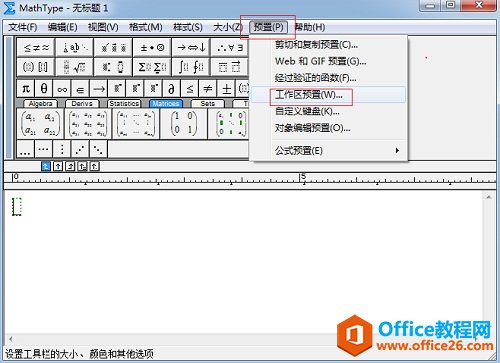Open the embellishments palette with accented letters
Viewport: 500px width, 363px height.
[x=113, y=48]
